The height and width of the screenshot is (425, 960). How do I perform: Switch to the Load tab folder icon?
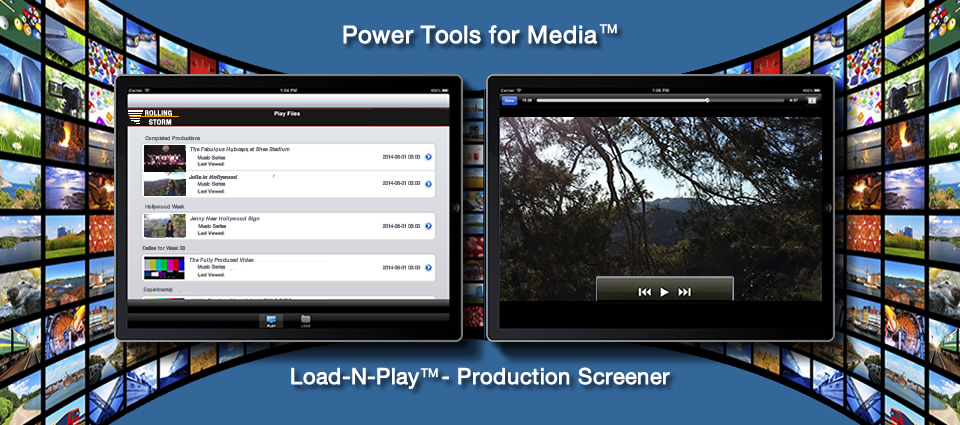pyautogui.click(x=305, y=320)
